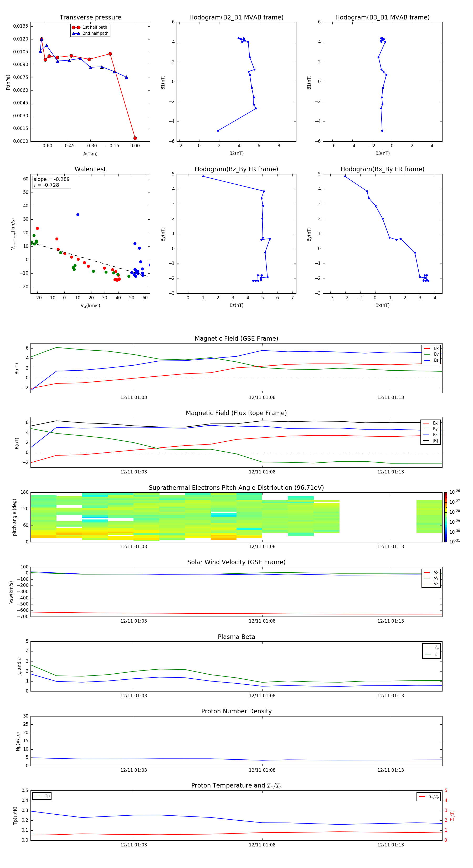Click the 'B2(nT)' x-axis label

(x=236, y=154)
